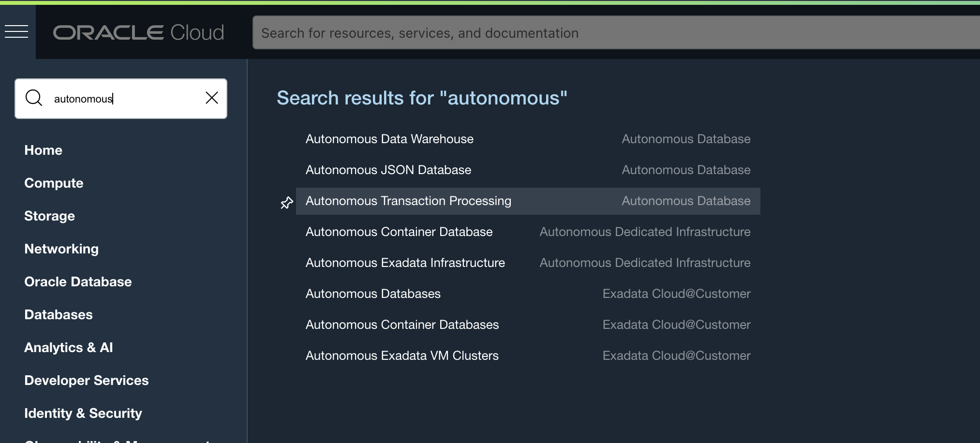
Task: Open Autonomous Data Warehouse result
Action: coord(389,139)
